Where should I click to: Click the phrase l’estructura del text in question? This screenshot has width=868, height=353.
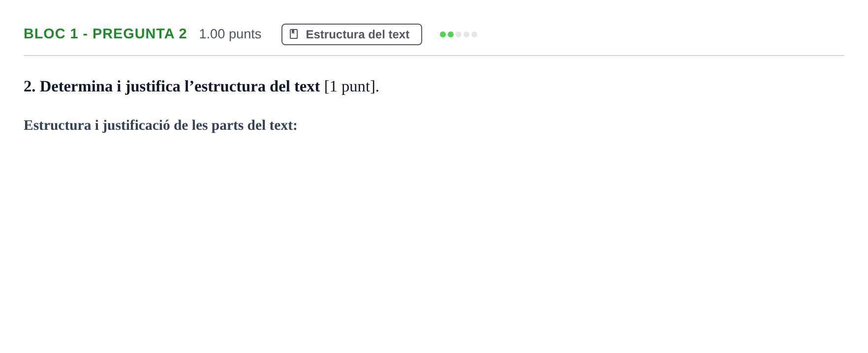tap(252, 87)
